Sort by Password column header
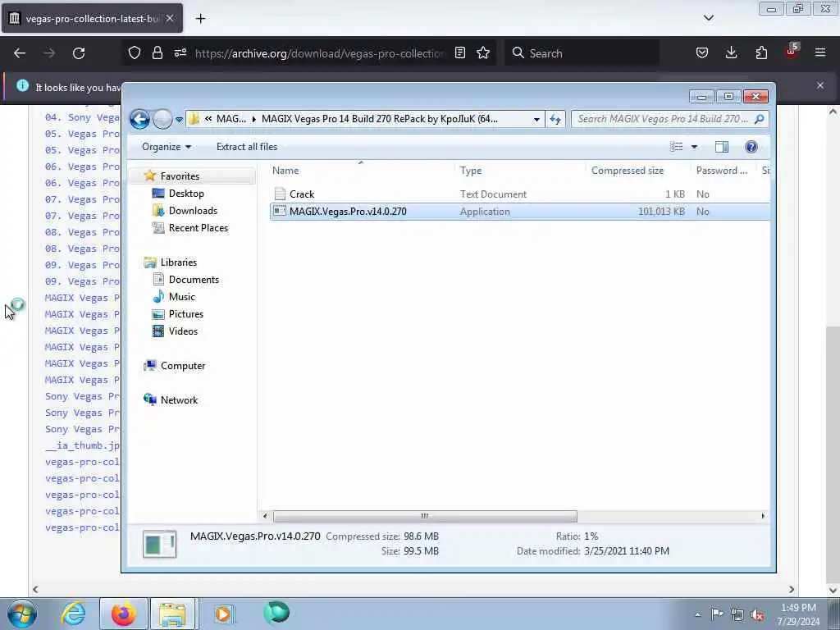 coord(724,171)
